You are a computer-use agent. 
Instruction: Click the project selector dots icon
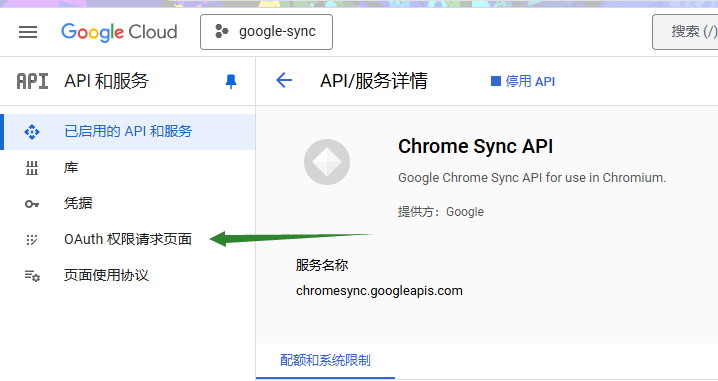coord(222,32)
